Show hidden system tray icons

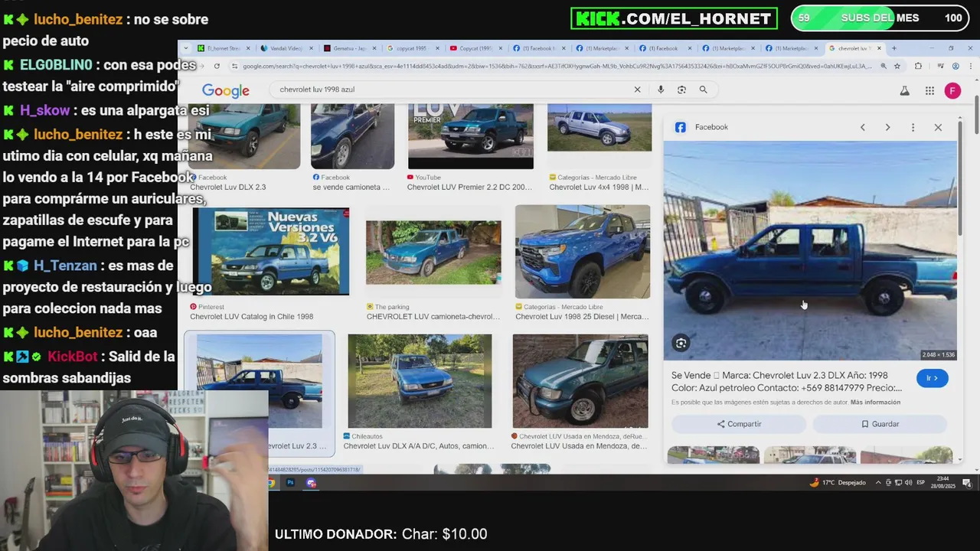coord(878,483)
